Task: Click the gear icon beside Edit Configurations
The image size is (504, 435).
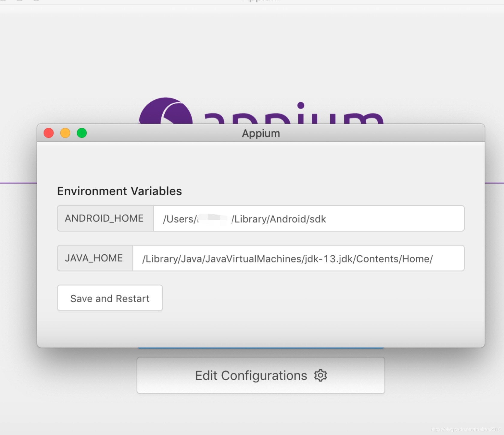Action: tap(320, 375)
